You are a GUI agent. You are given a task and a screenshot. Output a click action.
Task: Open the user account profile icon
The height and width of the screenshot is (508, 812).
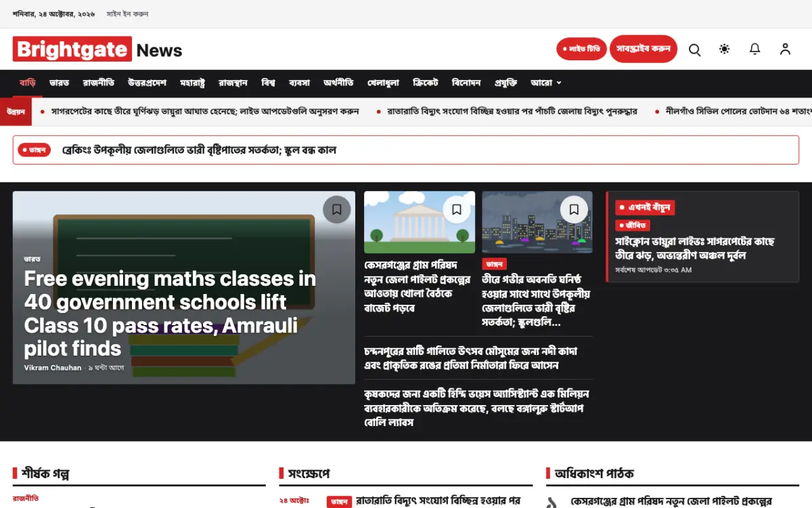[x=785, y=49]
